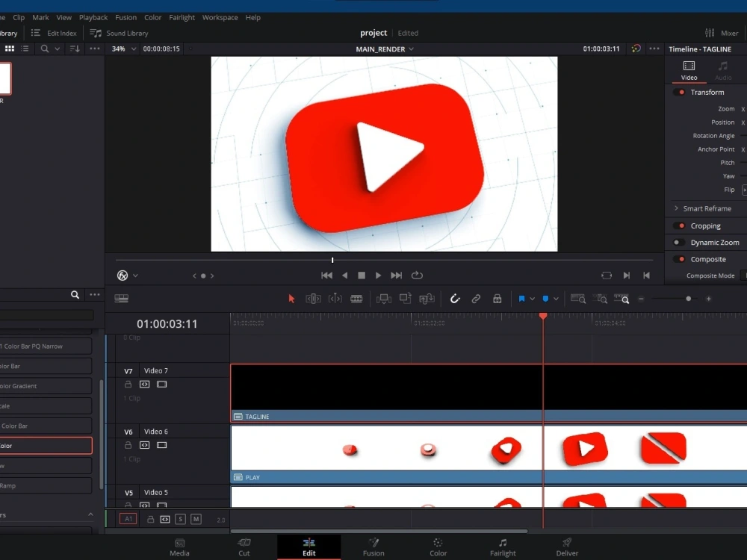The width and height of the screenshot is (747, 560).
Task: Open viewer options three-dot menu
Action: (654, 49)
